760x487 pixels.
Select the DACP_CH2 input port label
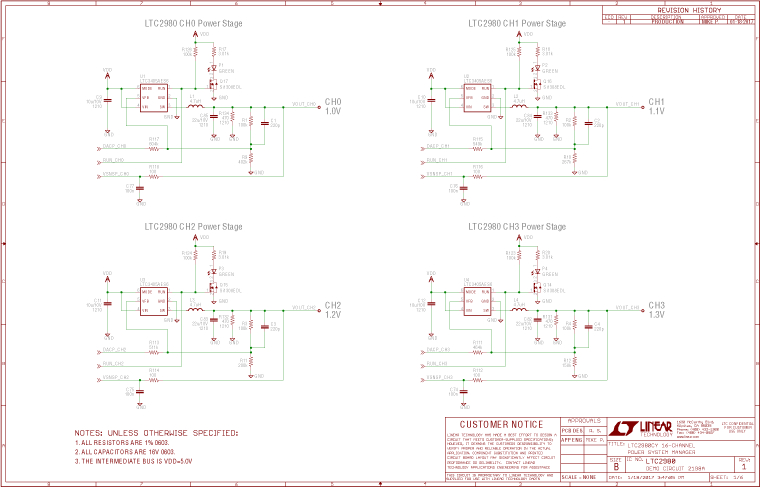pos(114,349)
